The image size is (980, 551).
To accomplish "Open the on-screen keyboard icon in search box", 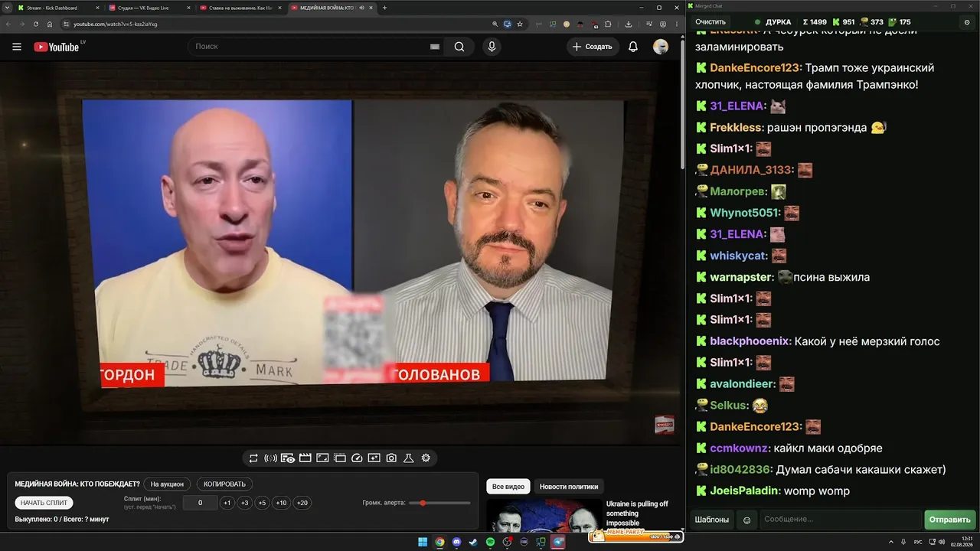I will [435, 47].
